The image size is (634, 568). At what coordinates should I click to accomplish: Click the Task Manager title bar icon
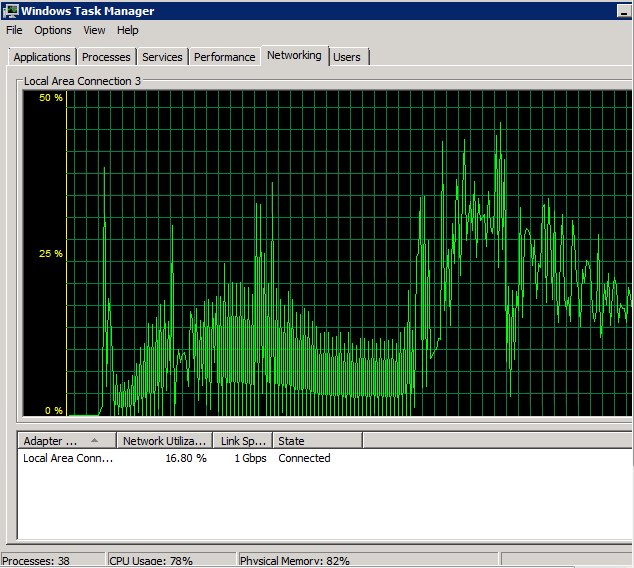[x=11, y=11]
